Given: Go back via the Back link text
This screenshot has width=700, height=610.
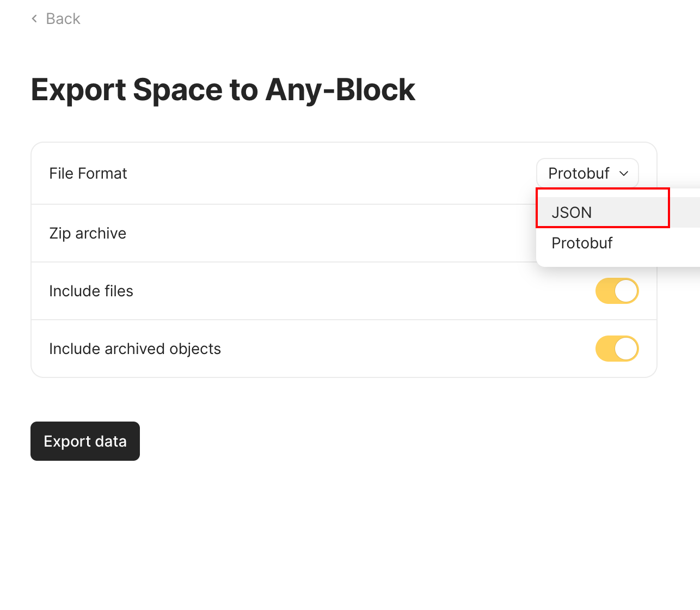Looking at the screenshot, I should (63, 19).
